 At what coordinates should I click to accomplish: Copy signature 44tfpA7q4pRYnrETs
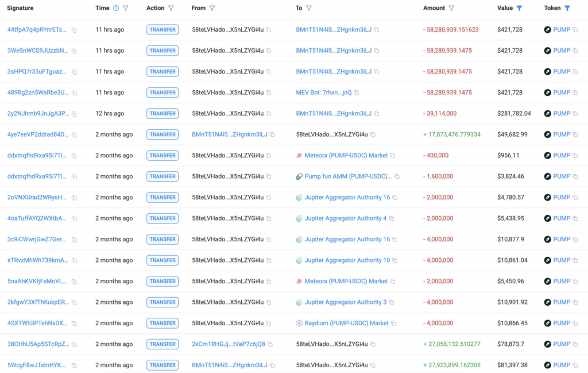[x=74, y=30]
